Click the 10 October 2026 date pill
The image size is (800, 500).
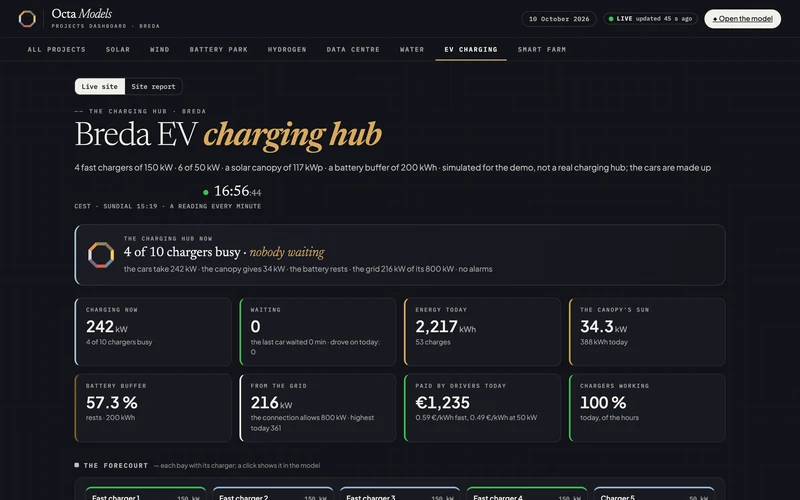click(559, 19)
